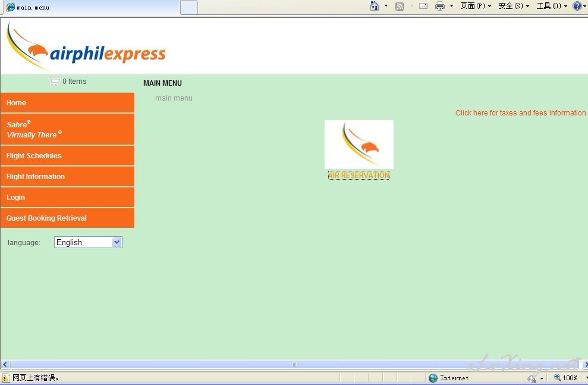This screenshot has width=588, height=385.
Task: Open the 页面(P) menu
Action: [x=476, y=6]
